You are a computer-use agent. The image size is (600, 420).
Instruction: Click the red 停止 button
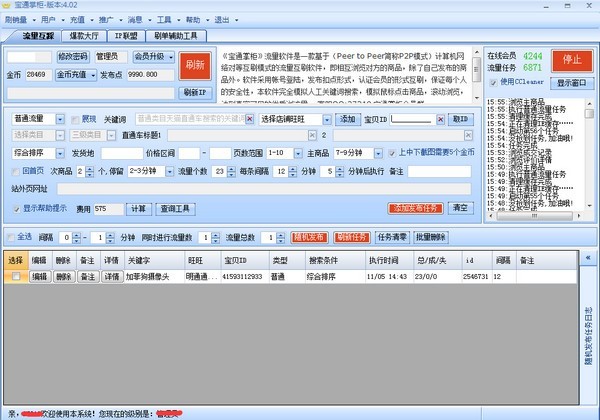tap(572, 60)
